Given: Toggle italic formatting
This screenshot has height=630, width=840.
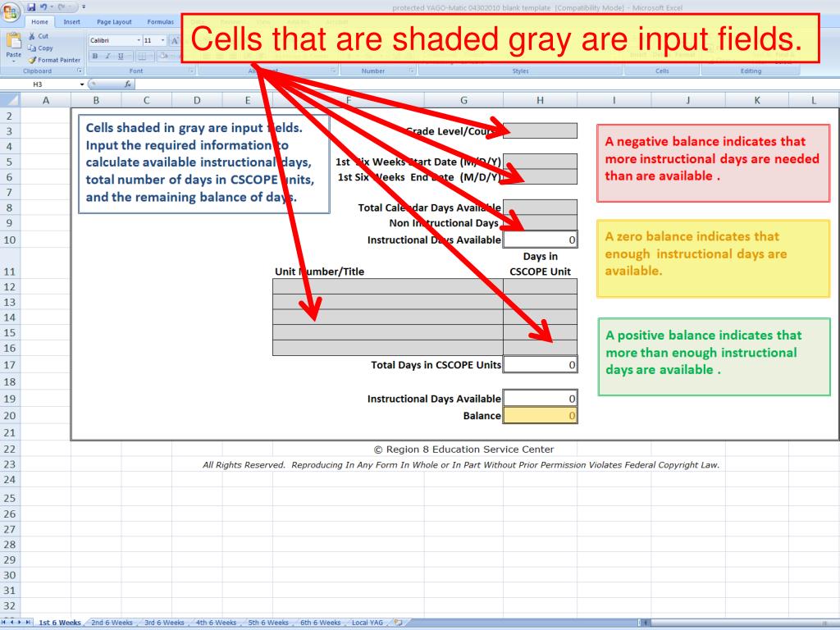Looking at the screenshot, I should [x=107, y=56].
